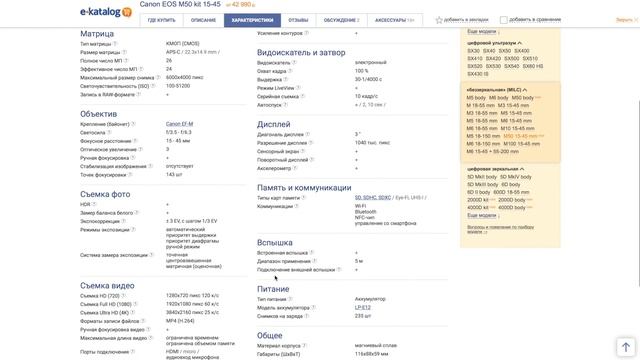Click the star icon to add to bookmarks
The width and height of the screenshot is (640, 360).
439,20
